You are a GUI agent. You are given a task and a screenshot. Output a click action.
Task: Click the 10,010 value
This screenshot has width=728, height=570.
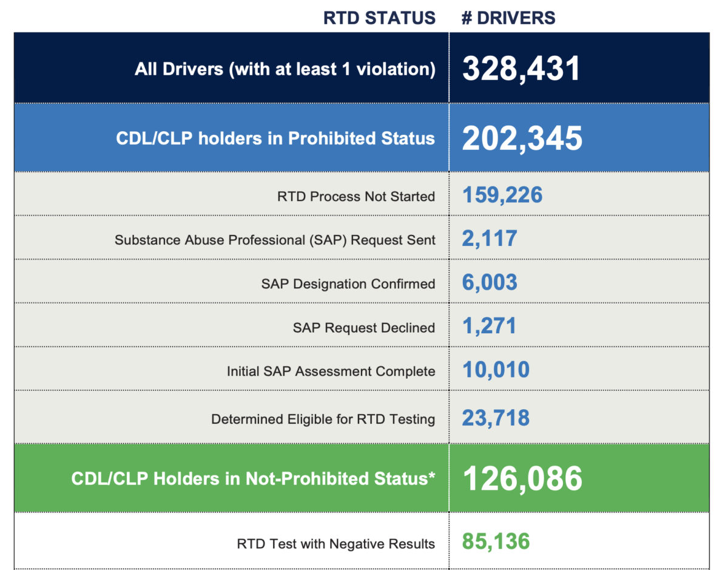(x=496, y=370)
